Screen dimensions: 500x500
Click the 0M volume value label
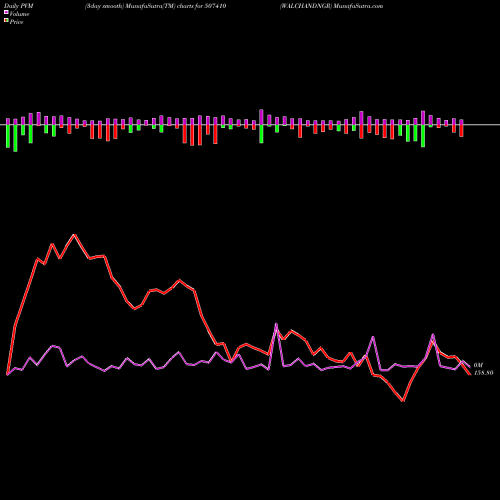click(478, 365)
